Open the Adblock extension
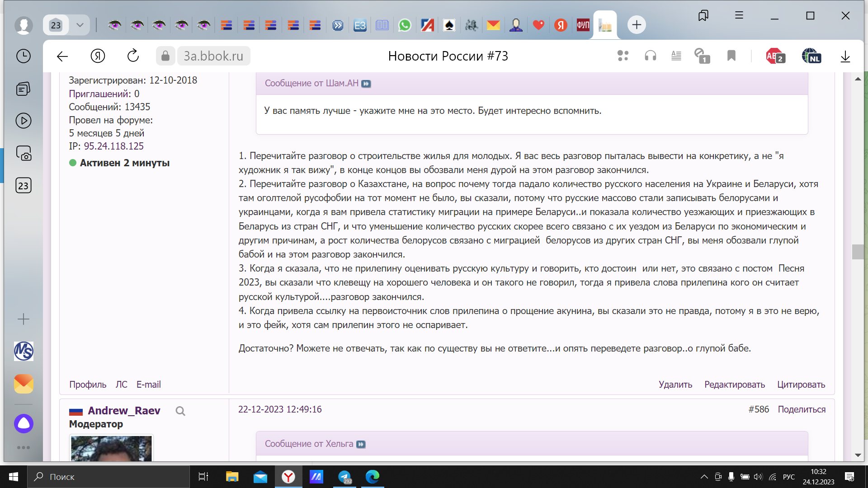Viewport: 868px width, 488px height. click(775, 56)
